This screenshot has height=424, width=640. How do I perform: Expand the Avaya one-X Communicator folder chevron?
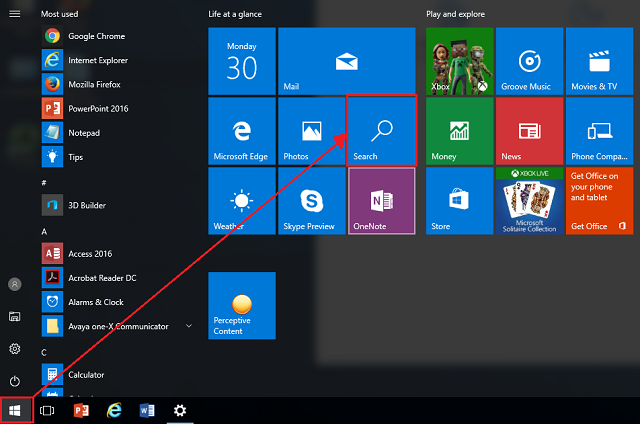coord(189,326)
